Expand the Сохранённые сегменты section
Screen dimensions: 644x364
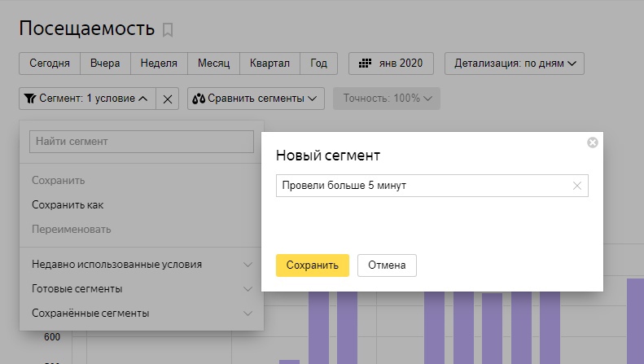pos(142,313)
